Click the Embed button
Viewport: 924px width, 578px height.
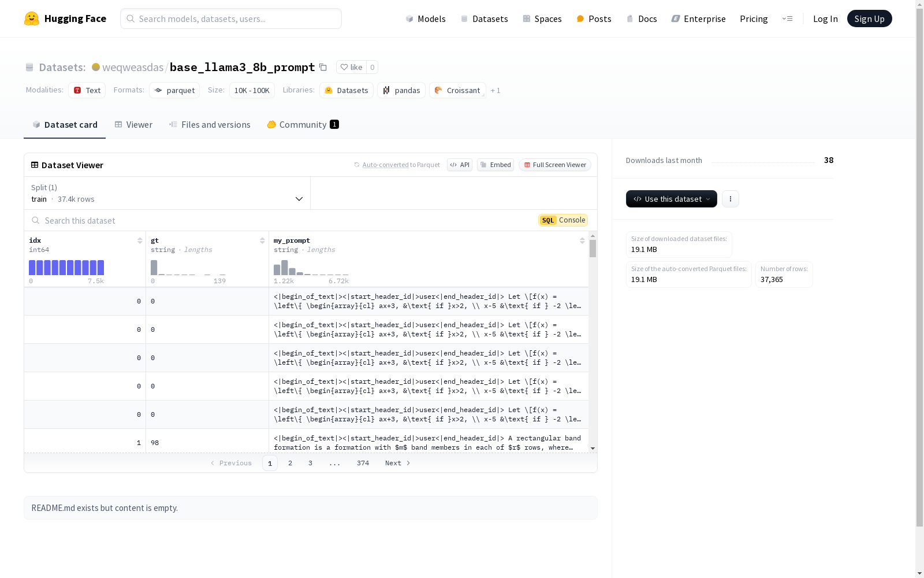[x=495, y=165]
